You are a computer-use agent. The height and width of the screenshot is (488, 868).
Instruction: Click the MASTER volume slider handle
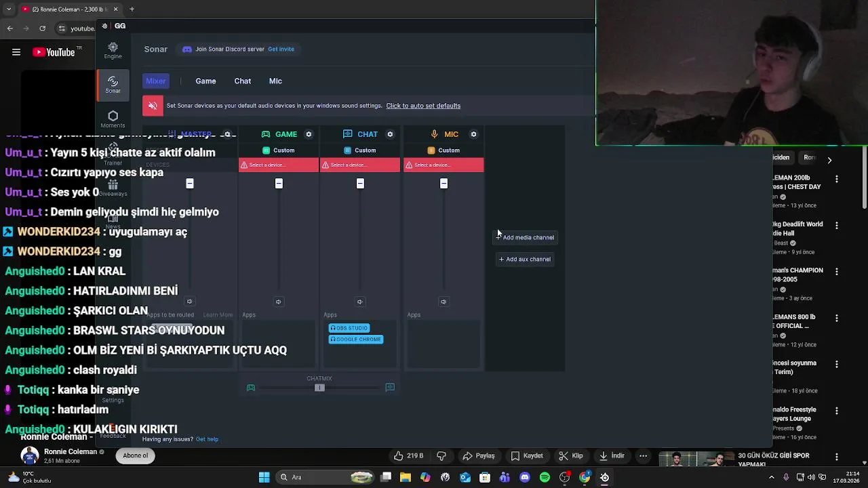click(x=190, y=184)
